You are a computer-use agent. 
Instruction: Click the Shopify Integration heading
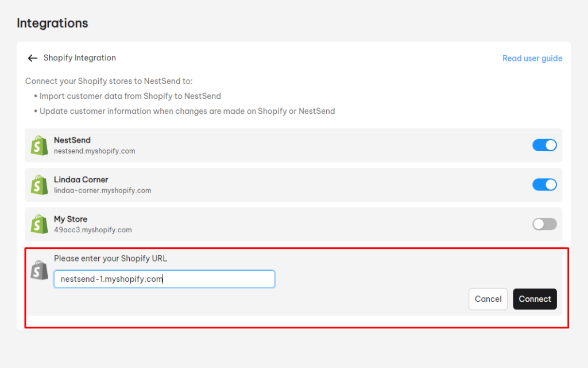(x=79, y=58)
